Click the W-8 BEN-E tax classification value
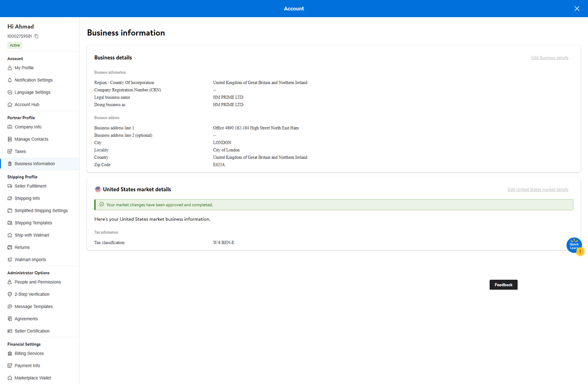588x384 pixels. (223, 243)
